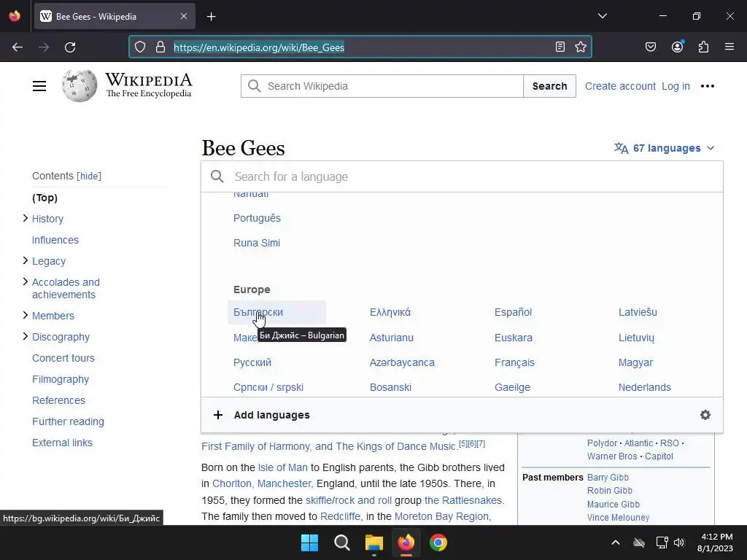Screen dimensions: 747x560
Task: Close the Bee Gees - Wikipedia tab
Action: click(184, 16)
